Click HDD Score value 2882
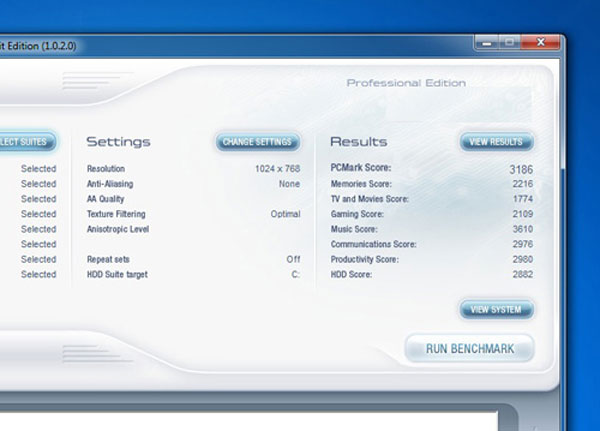The image size is (600, 431). pyautogui.click(x=523, y=274)
